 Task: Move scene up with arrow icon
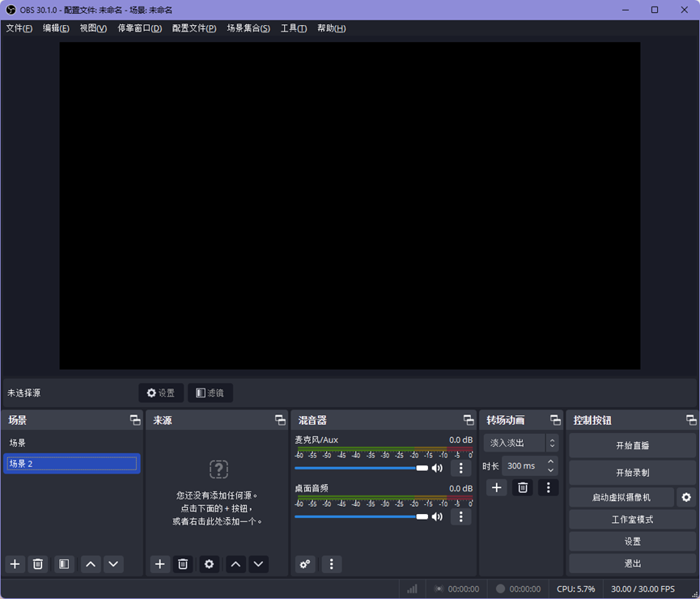click(x=91, y=564)
